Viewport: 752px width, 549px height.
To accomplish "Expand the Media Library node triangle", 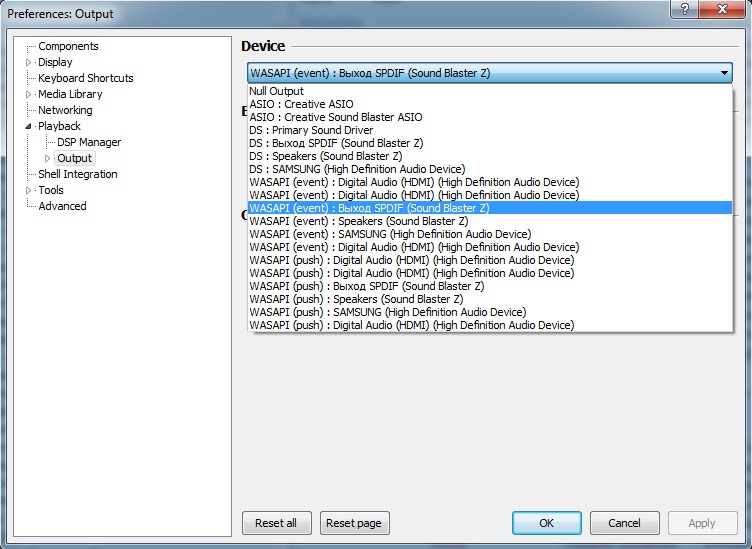I will (x=28, y=94).
